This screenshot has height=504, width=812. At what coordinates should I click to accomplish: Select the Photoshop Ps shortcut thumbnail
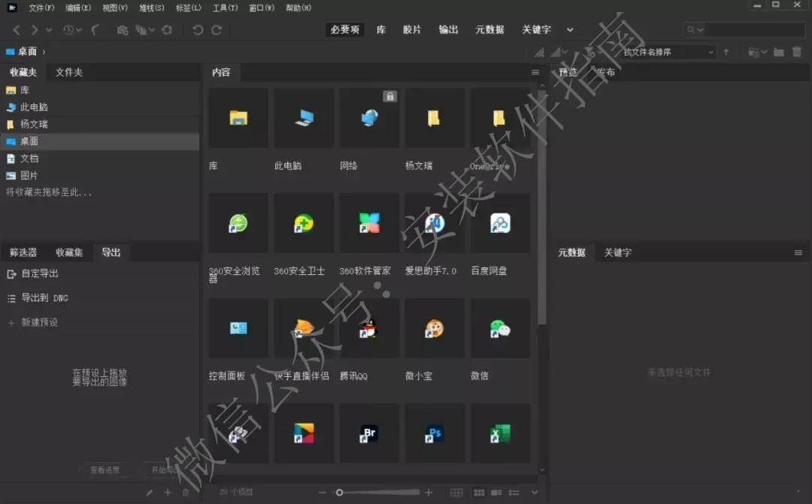click(435, 433)
